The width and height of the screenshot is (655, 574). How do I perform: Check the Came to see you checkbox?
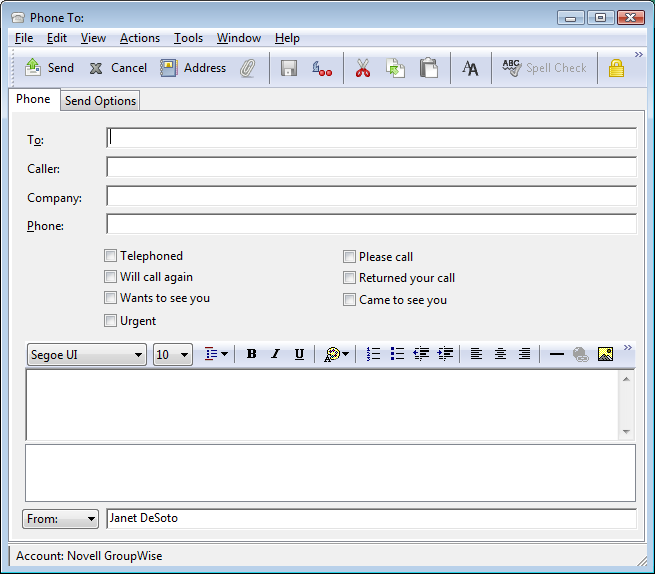pyautogui.click(x=349, y=300)
